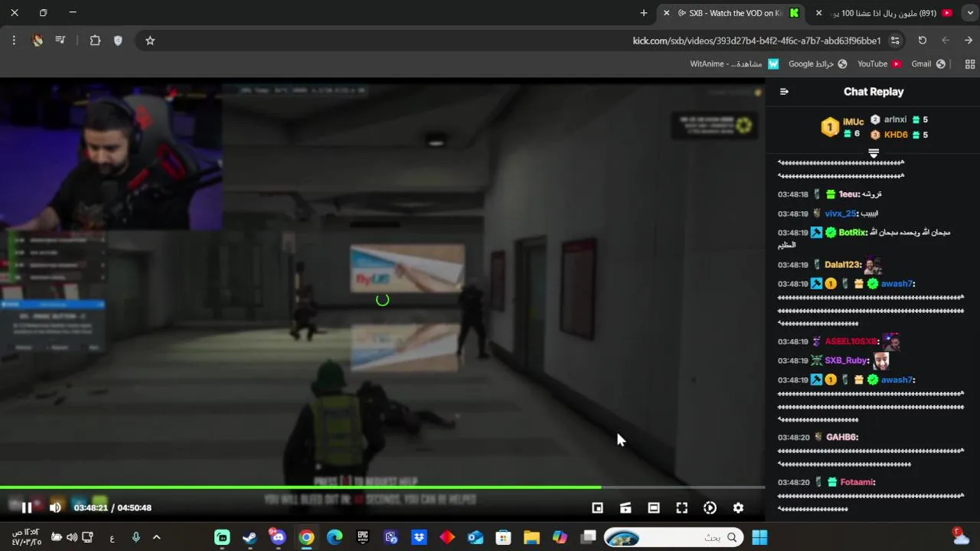Click the GAHB6 chat username
The image size is (980, 551).
point(841,437)
